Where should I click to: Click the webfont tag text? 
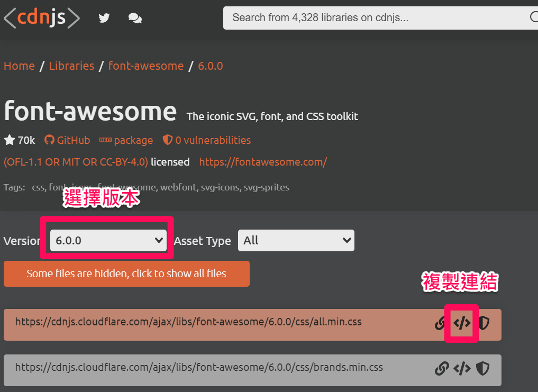pyautogui.click(x=178, y=187)
